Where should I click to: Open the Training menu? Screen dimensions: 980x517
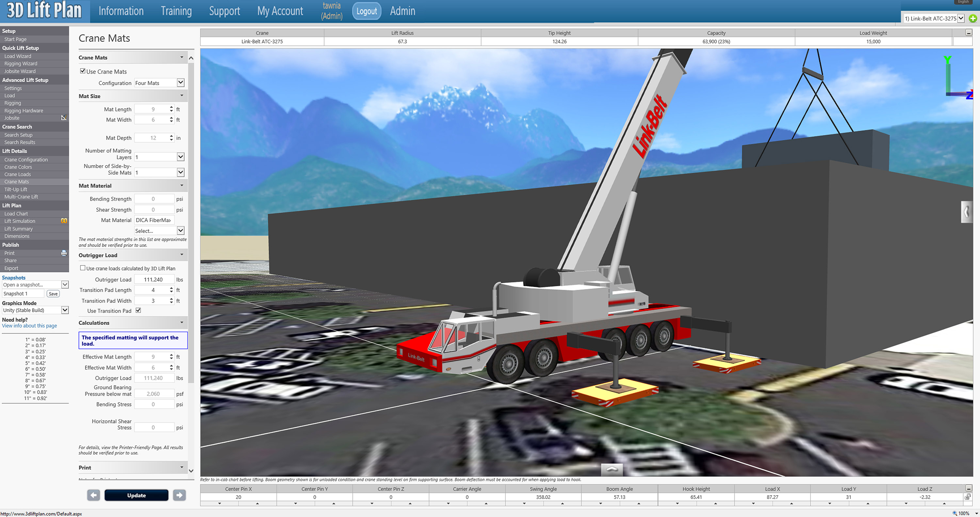[x=176, y=11]
